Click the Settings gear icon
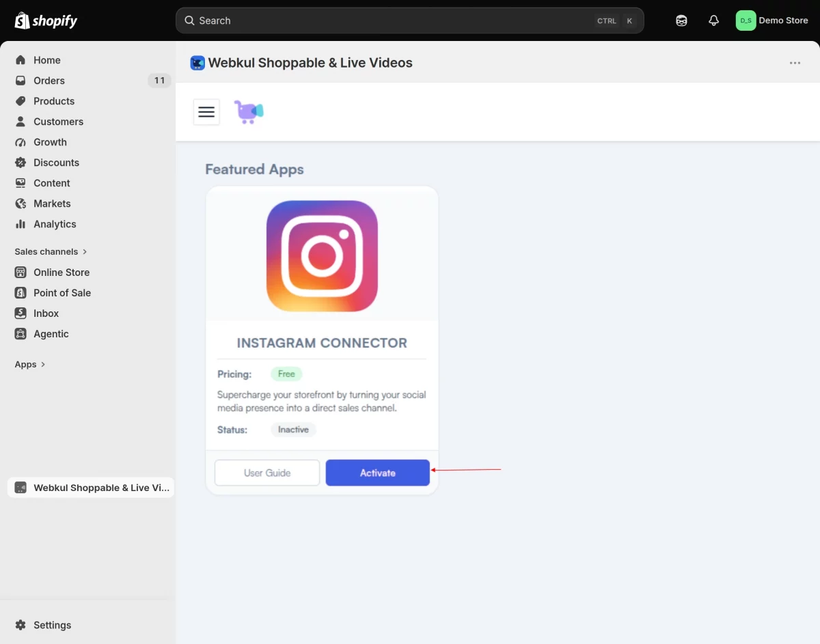 [x=20, y=625]
